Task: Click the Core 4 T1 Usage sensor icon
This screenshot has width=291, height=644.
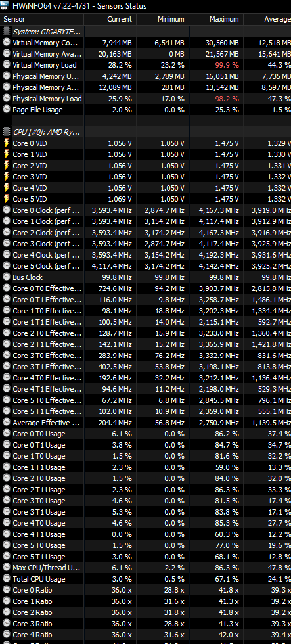Action: (7, 534)
